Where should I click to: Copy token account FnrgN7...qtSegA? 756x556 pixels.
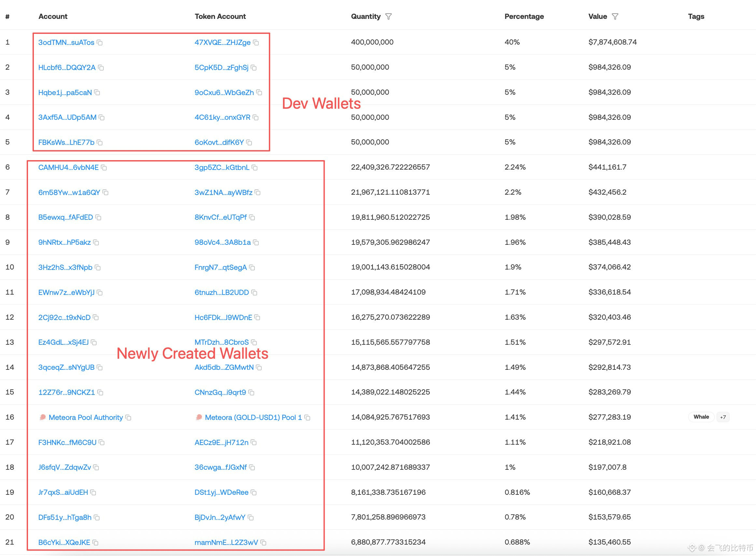[x=252, y=268]
